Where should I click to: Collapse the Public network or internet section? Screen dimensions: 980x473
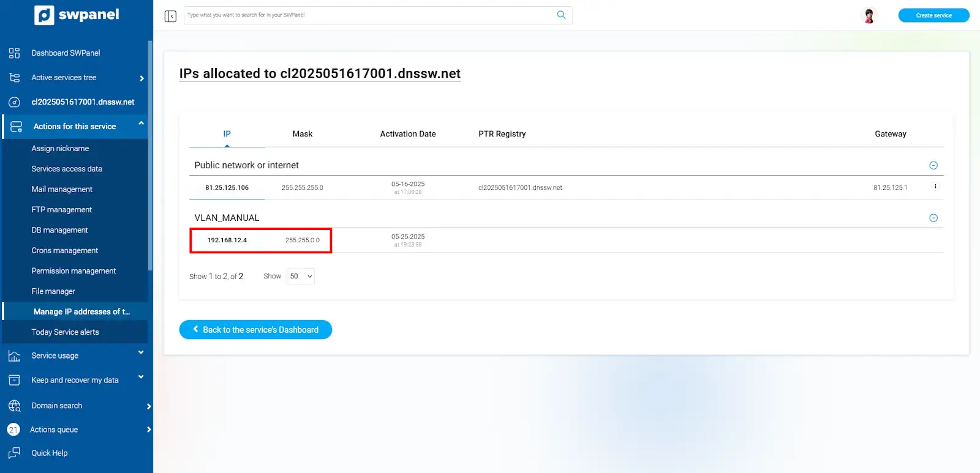pyautogui.click(x=933, y=165)
